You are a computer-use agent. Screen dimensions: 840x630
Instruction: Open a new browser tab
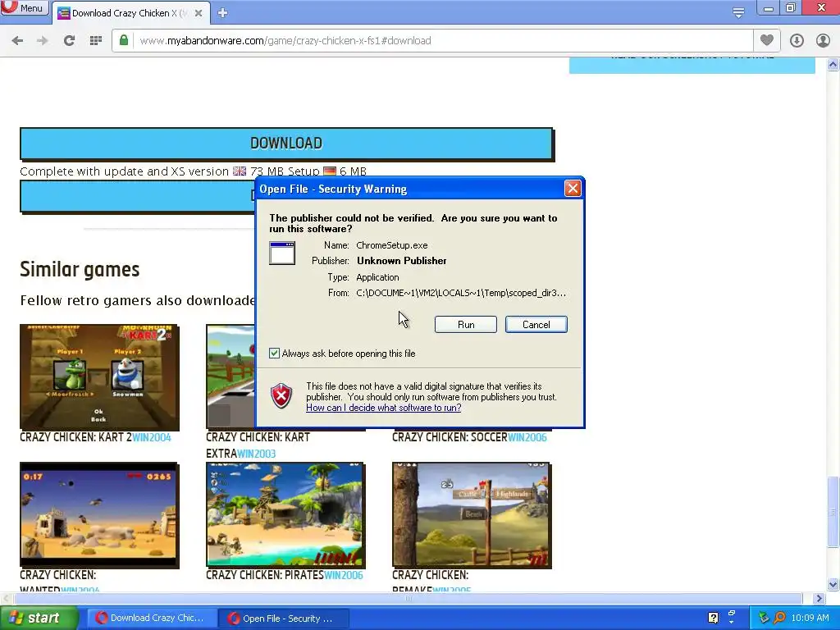pos(223,13)
